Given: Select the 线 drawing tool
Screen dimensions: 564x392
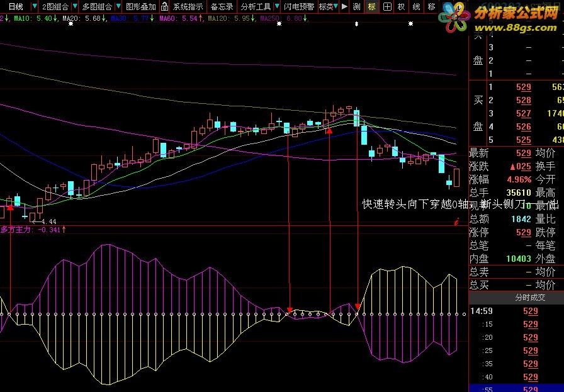Looking at the screenshot, I should (x=416, y=6).
